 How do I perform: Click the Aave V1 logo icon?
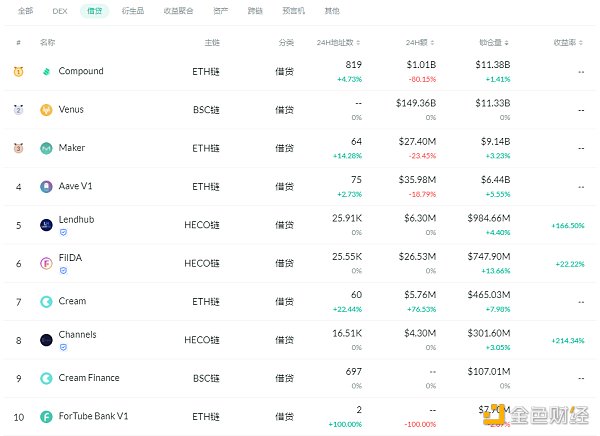click(x=46, y=187)
